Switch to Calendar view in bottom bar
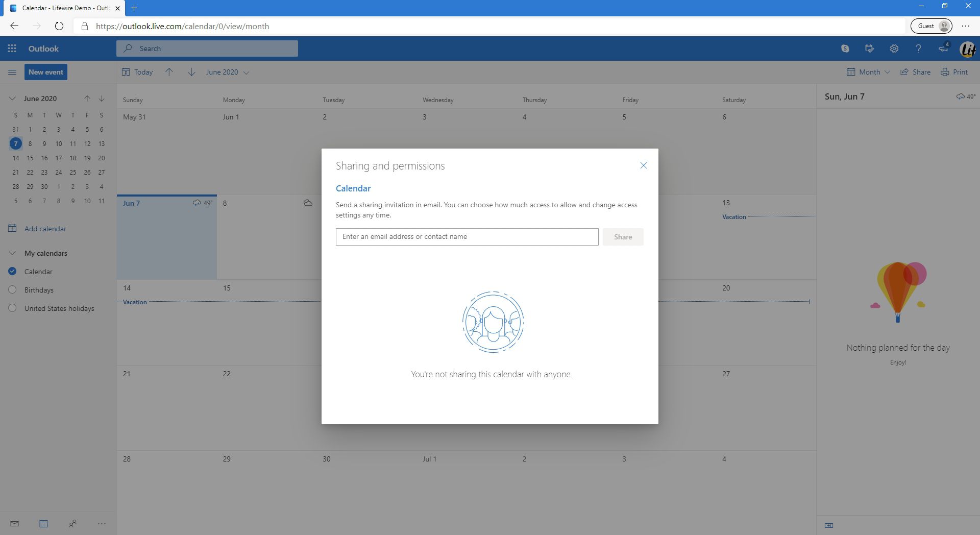Screen dimensions: 980x535 [43, 523]
